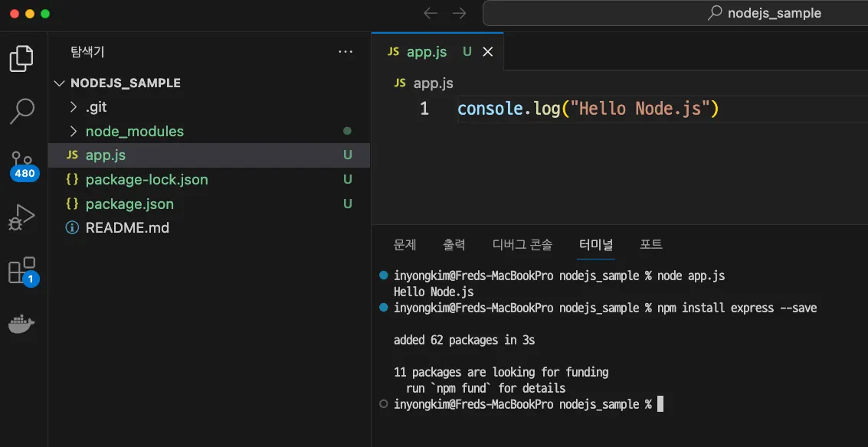Switch to the 디버그 콘솔 tab
The height and width of the screenshot is (447, 868).
[522, 245]
